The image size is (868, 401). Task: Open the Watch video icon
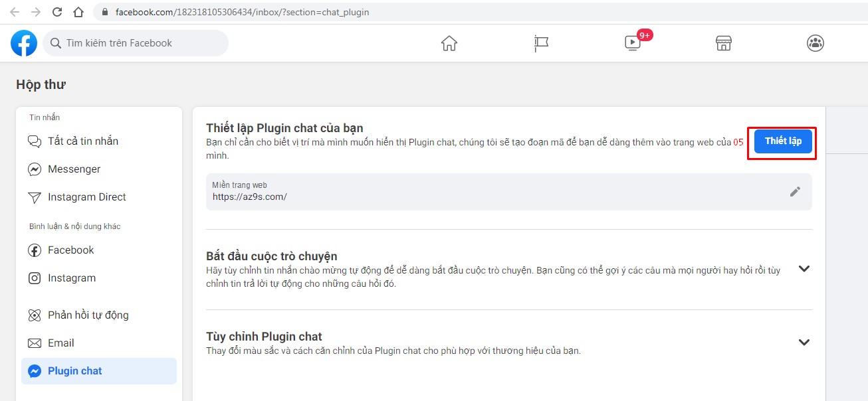pyautogui.click(x=633, y=43)
